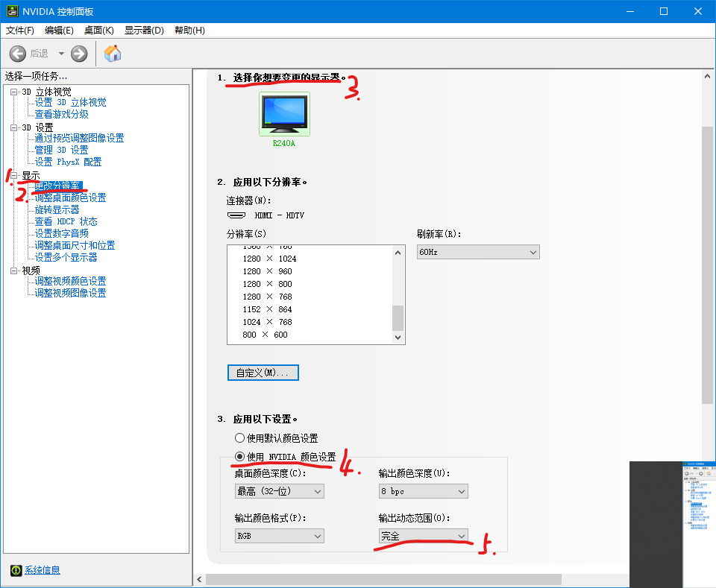Open the 显示器(D) menu
Screen dimensions: 716x588
(144, 31)
